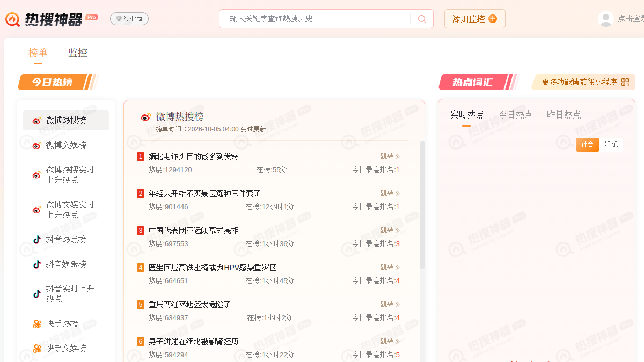
Task: Open the 监控 tab
Action: pos(78,53)
